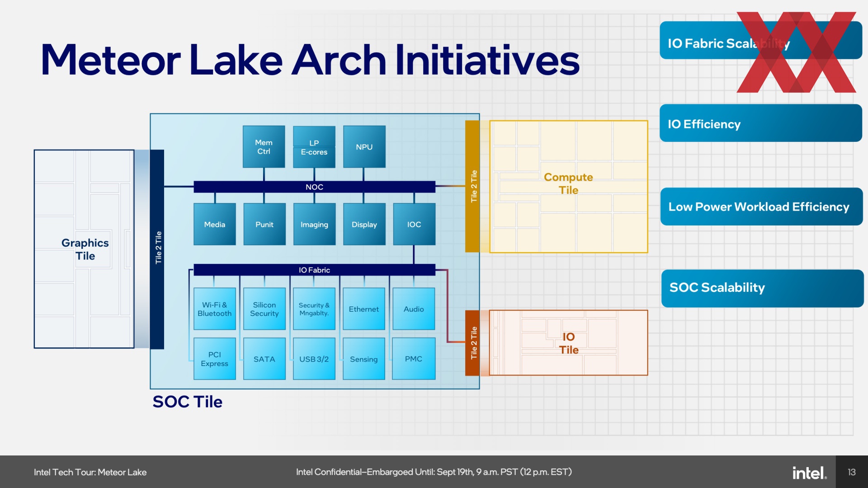Click the PCI Express block
The image size is (868, 488).
215,359
